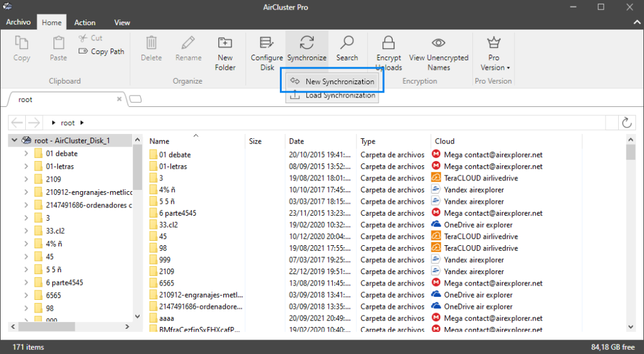Select 01 debate folder in file list
The image size is (644, 354).
coord(175,155)
